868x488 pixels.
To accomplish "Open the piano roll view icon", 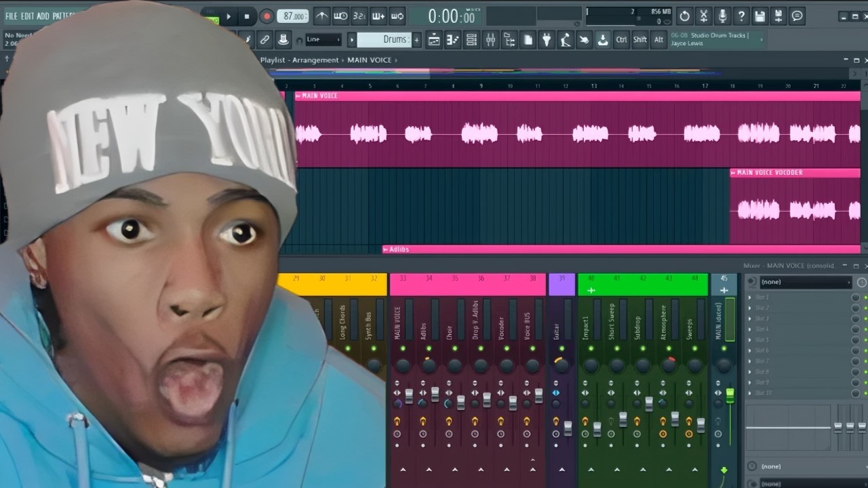I will 453,40.
